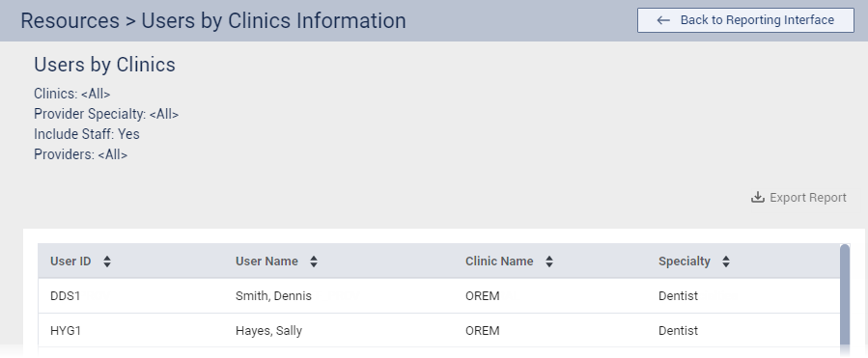Click the Resources breadcrumb title

point(70,21)
